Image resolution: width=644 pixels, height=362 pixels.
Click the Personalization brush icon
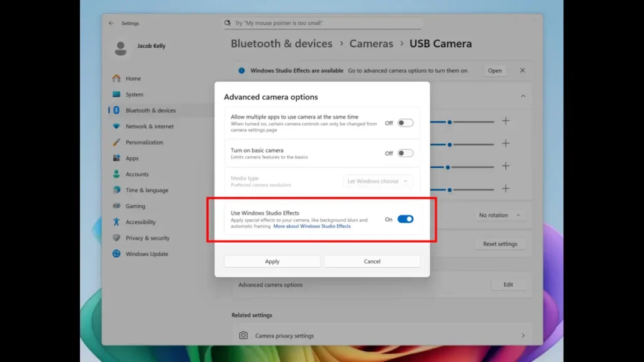point(116,142)
